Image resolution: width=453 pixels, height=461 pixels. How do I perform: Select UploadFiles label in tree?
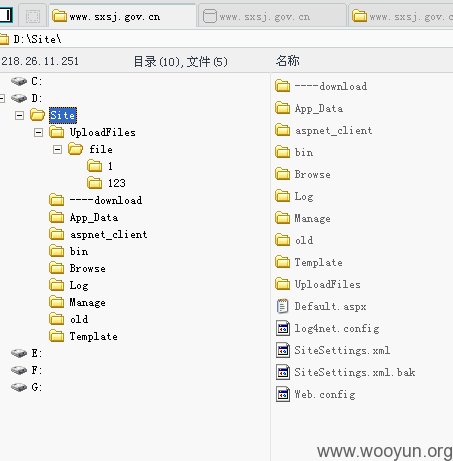click(x=103, y=132)
